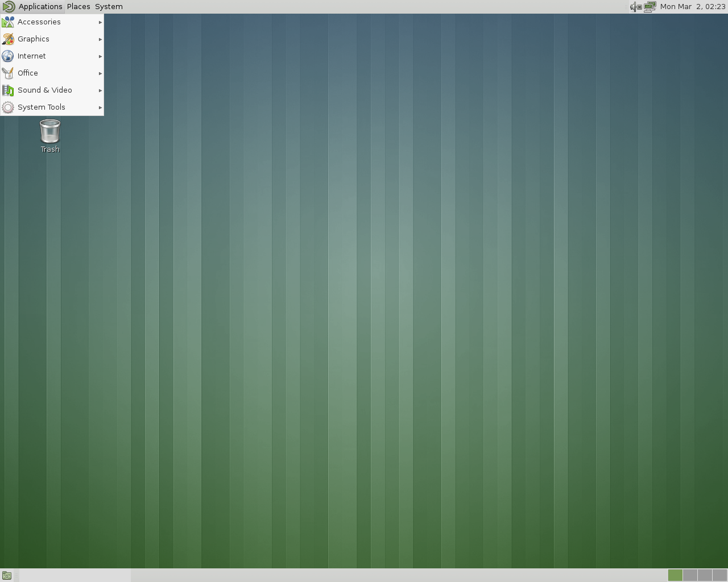Click the volume speaker icon in tray

tap(636, 7)
